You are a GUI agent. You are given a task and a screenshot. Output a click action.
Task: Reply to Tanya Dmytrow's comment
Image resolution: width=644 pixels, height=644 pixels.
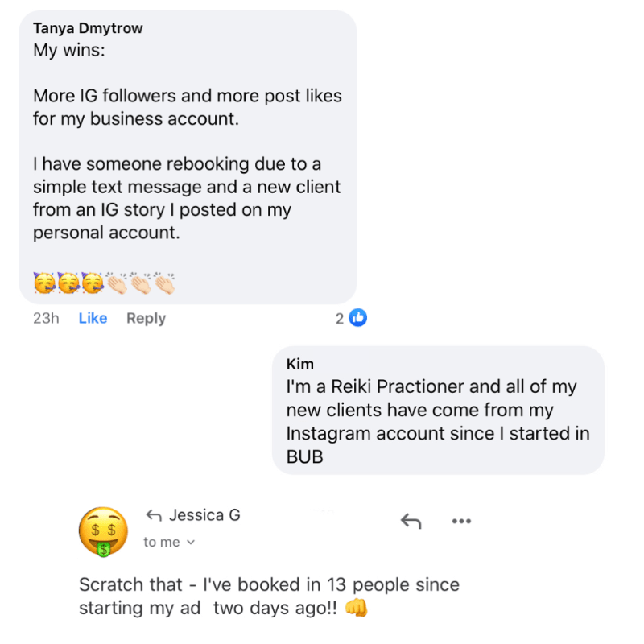coord(147,318)
